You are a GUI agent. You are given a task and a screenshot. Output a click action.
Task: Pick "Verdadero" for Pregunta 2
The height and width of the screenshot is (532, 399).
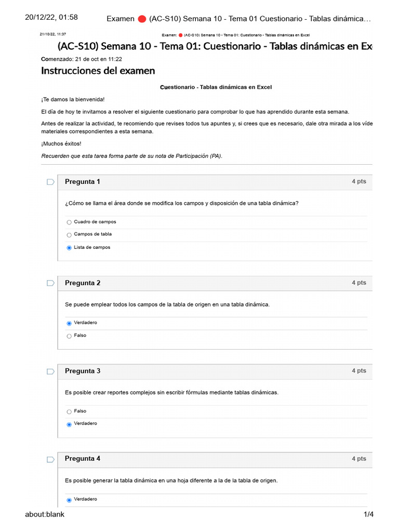(69, 323)
